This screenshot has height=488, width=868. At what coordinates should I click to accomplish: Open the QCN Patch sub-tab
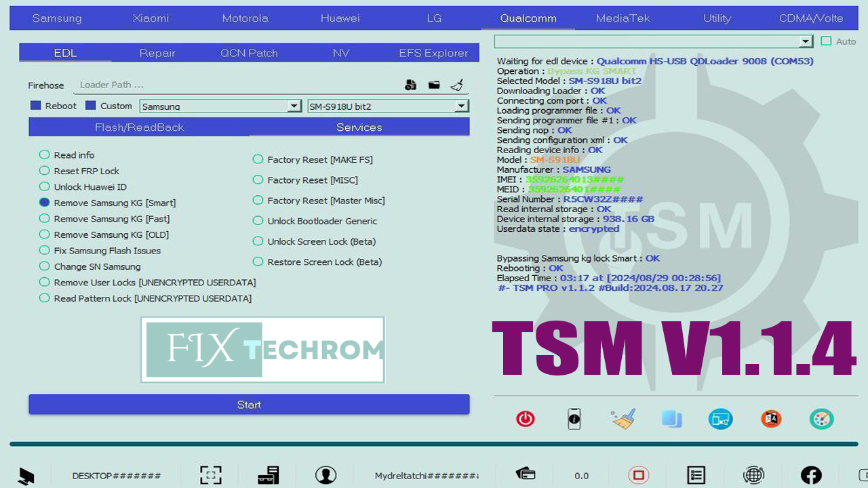249,53
